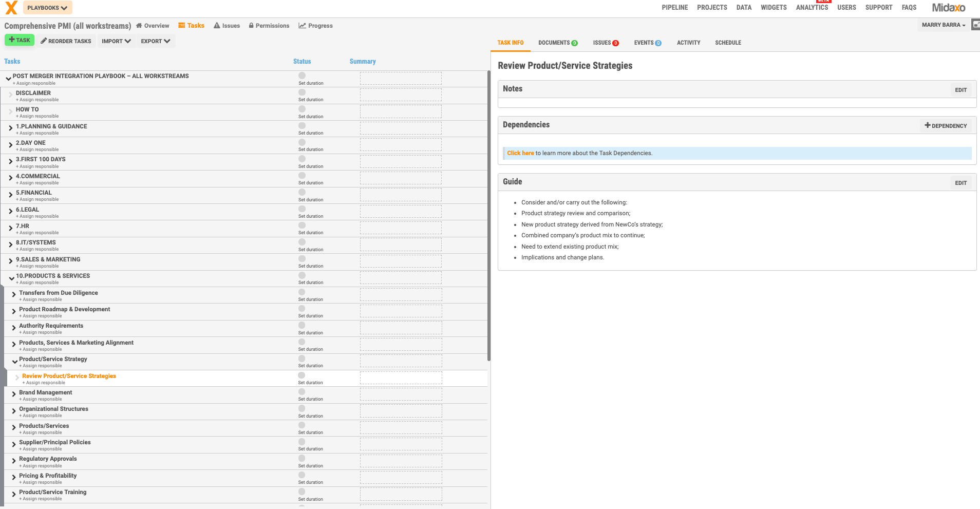980x509 pixels.
Task: Expand the 1.PLANNING & GUIDANCE section
Action: tap(10, 128)
